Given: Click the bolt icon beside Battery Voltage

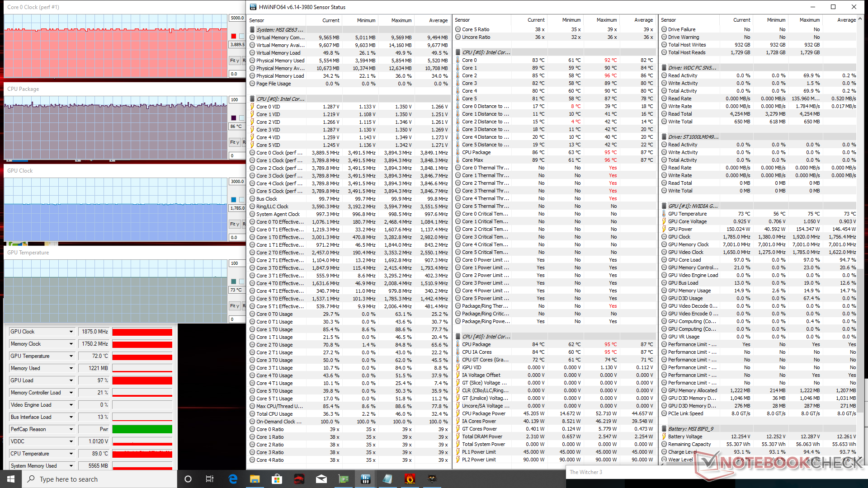Looking at the screenshot, I should [664, 436].
